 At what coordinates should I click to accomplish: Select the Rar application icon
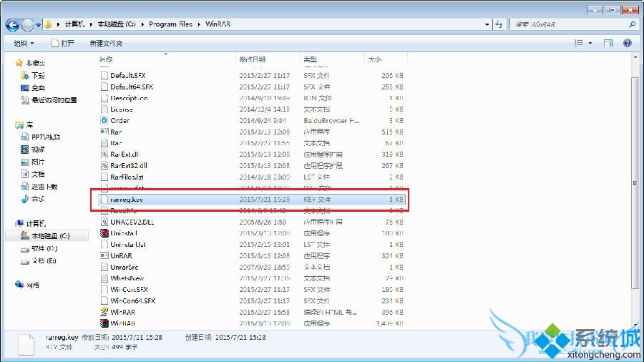104,132
